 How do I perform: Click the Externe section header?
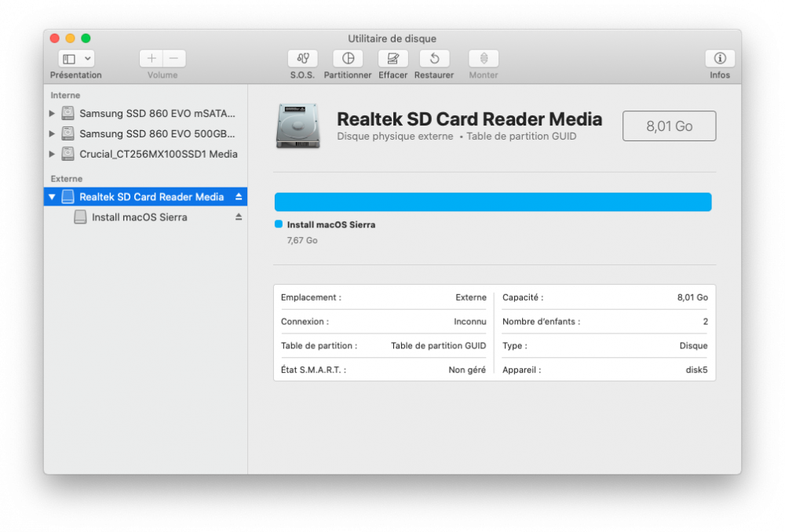click(x=67, y=179)
